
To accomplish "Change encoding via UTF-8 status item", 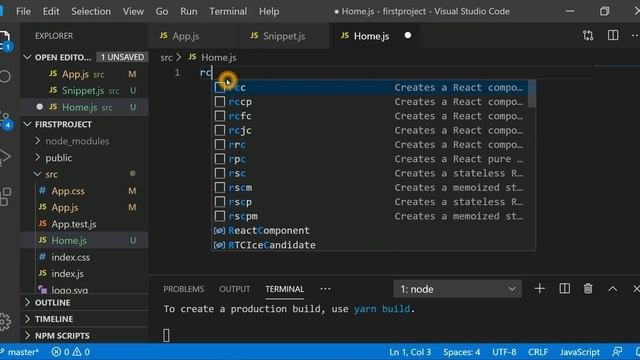I will click(x=504, y=352).
